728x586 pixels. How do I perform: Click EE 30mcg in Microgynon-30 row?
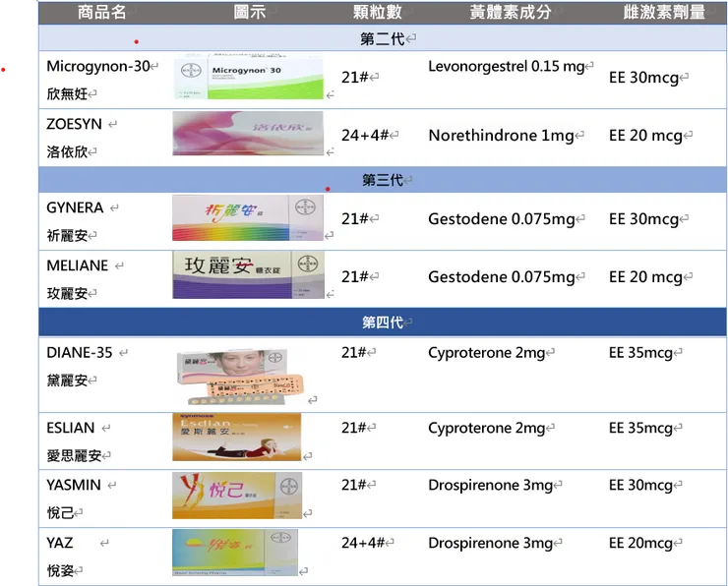644,78
